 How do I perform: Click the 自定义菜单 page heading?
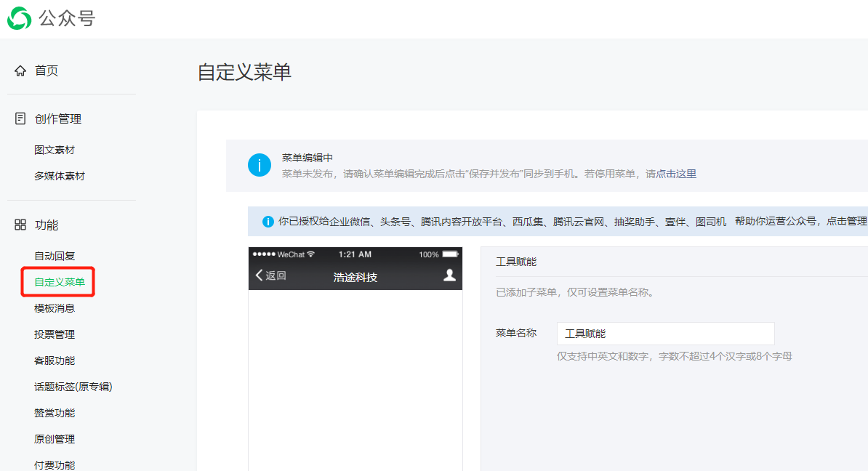click(245, 72)
